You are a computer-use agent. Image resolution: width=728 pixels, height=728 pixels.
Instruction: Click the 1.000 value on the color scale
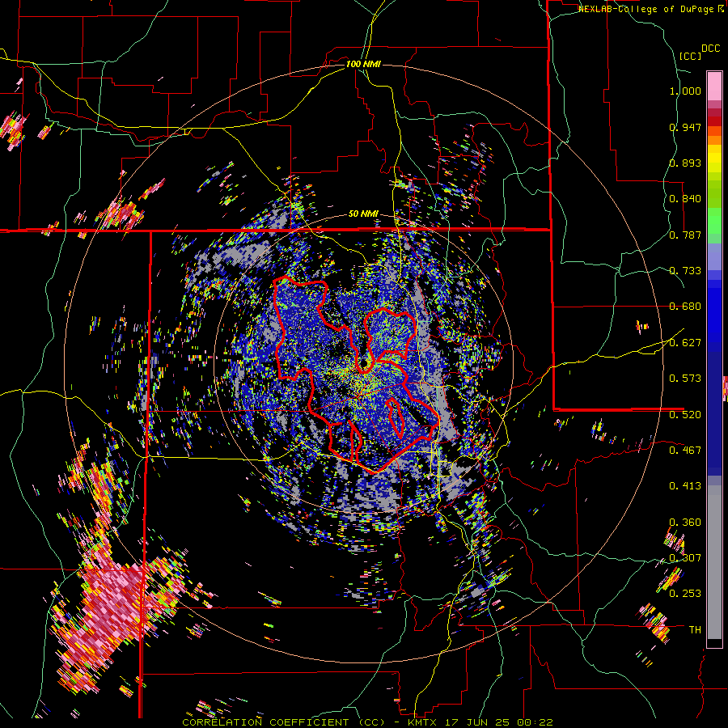[685, 91]
